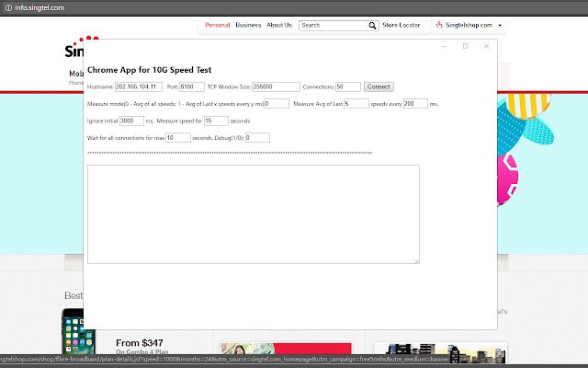Click the Connections field showing 50

[x=348, y=86]
